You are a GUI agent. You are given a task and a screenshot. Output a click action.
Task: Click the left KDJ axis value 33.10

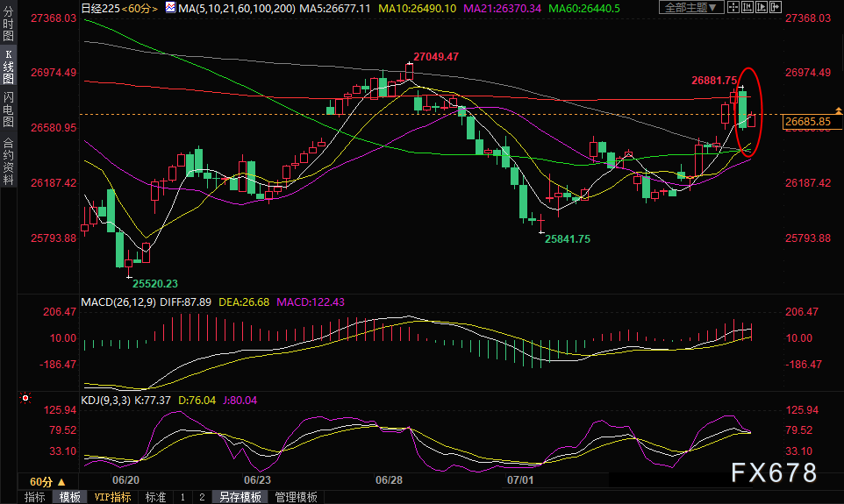click(63, 451)
